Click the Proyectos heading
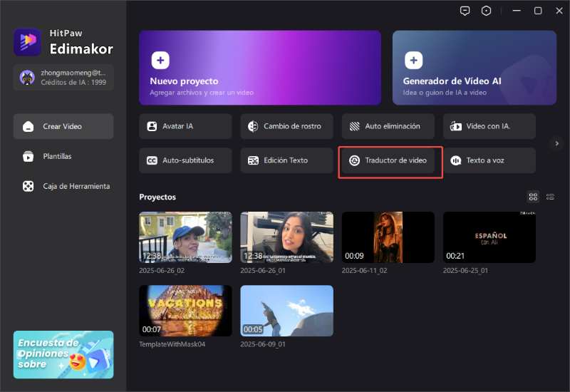The image size is (570, 392). pos(157,197)
